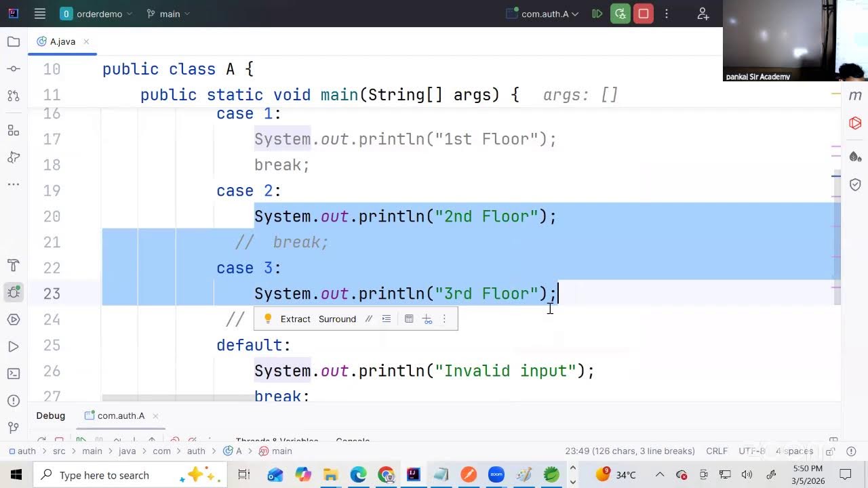868x488 pixels.
Task: Click the green Rerun debug button
Action: click(x=620, y=14)
